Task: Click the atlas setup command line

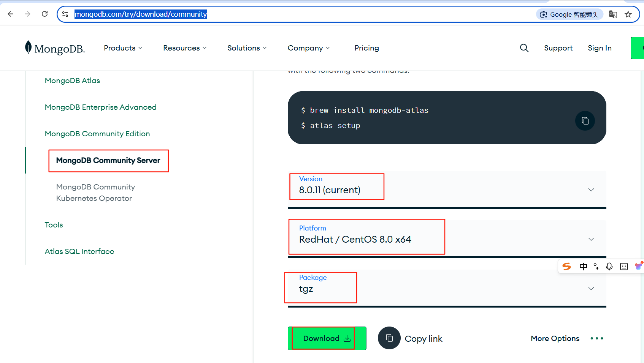Action: [x=335, y=125]
